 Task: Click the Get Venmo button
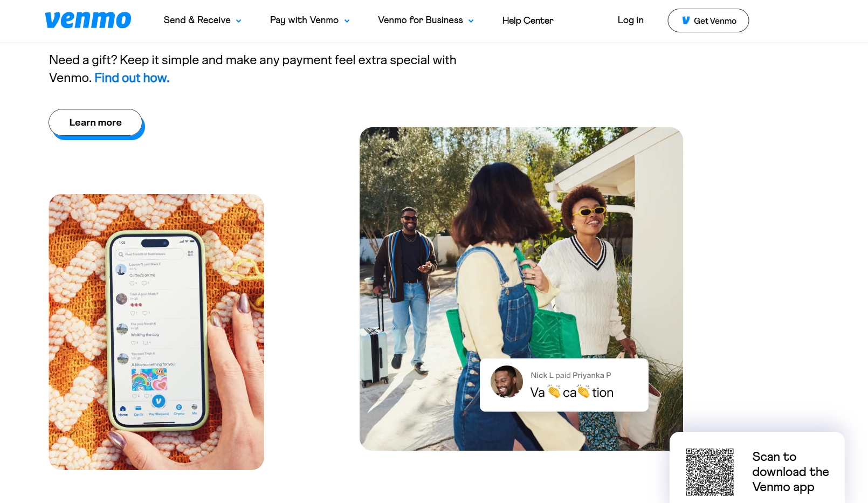click(708, 20)
